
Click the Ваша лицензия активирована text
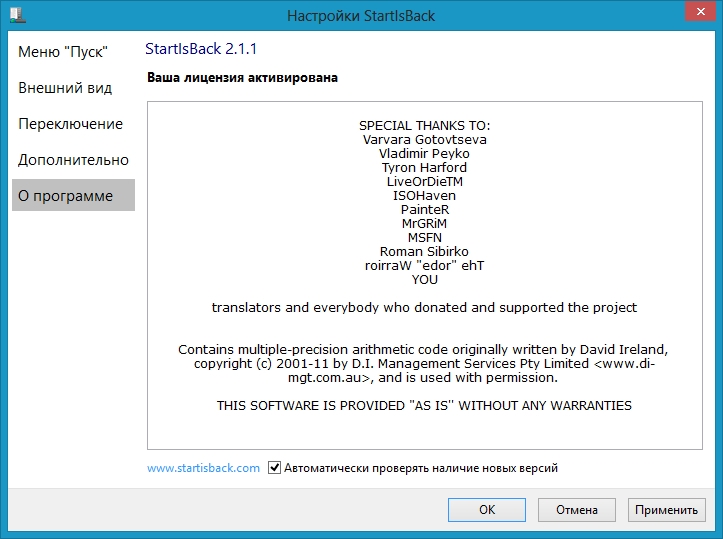243,77
